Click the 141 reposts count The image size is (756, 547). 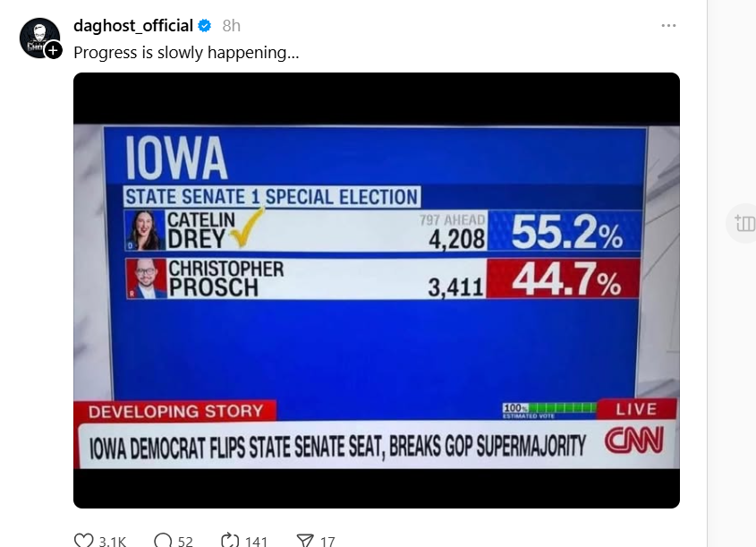point(257,541)
